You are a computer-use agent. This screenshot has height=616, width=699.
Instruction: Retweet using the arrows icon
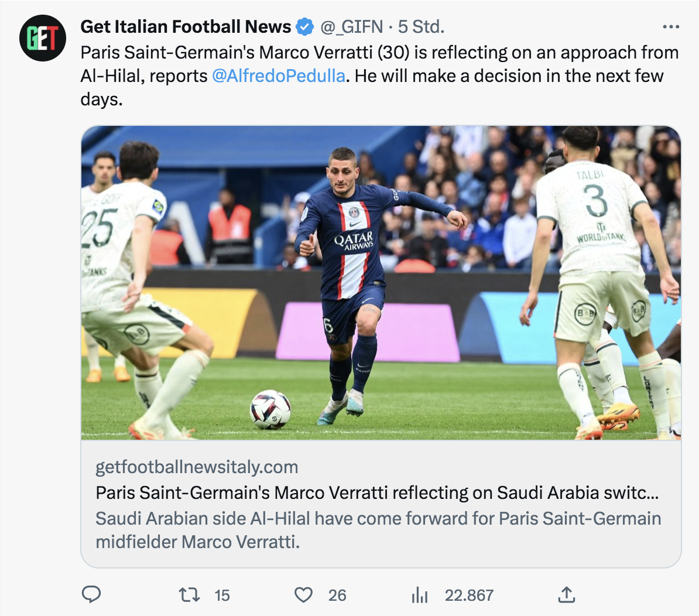189,595
